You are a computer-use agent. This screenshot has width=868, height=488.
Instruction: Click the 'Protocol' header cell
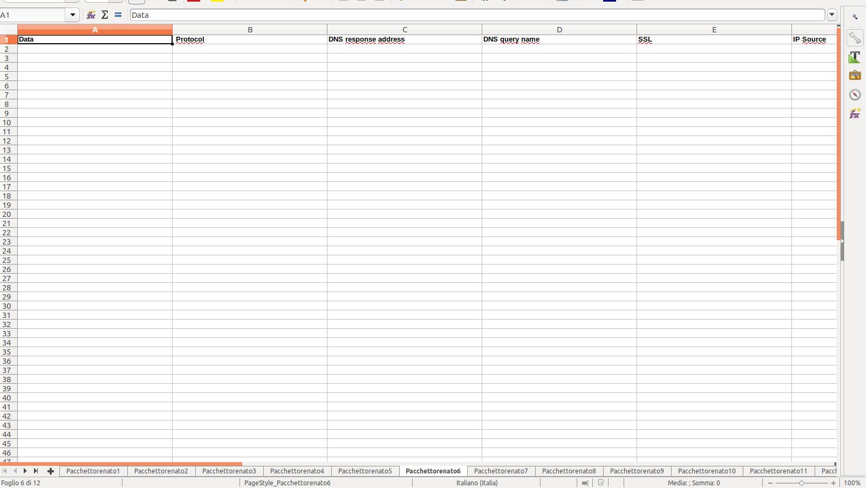pyautogui.click(x=250, y=39)
